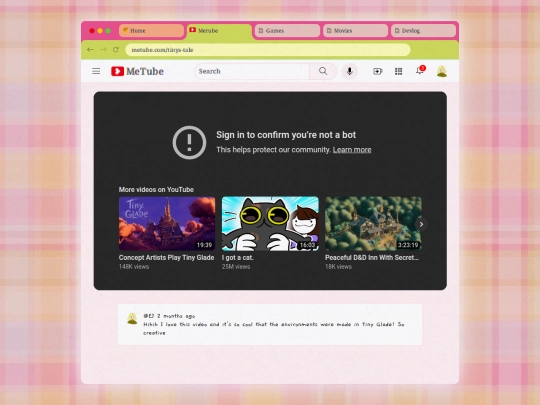Viewport: 540px width, 405px height.
Task: Click the search magnifier button
Action: [x=323, y=71]
